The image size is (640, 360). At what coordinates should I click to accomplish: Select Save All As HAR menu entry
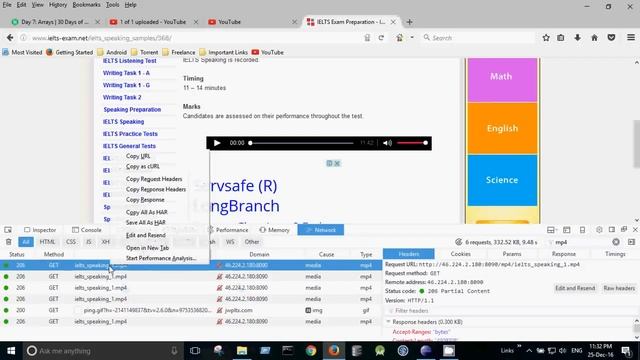[x=145, y=223]
